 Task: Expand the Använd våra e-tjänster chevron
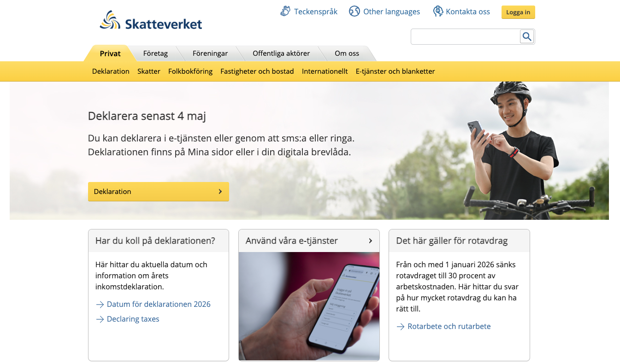(371, 241)
